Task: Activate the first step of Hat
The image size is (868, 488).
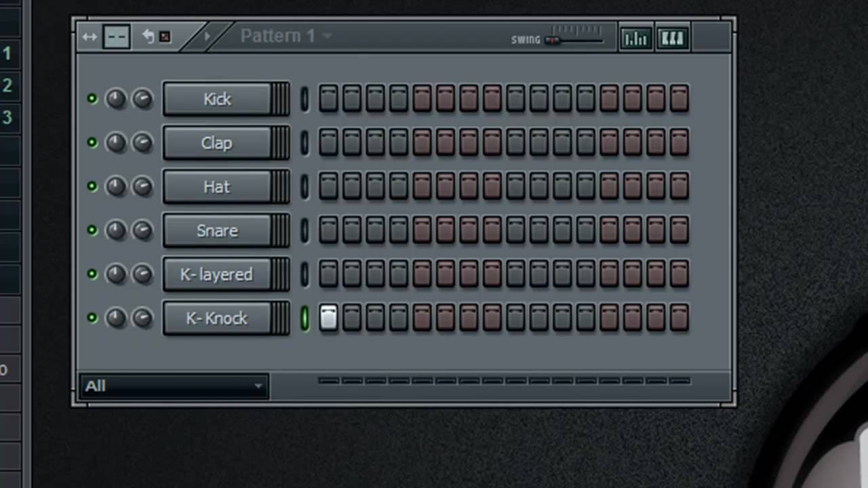Action: pos(328,186)
